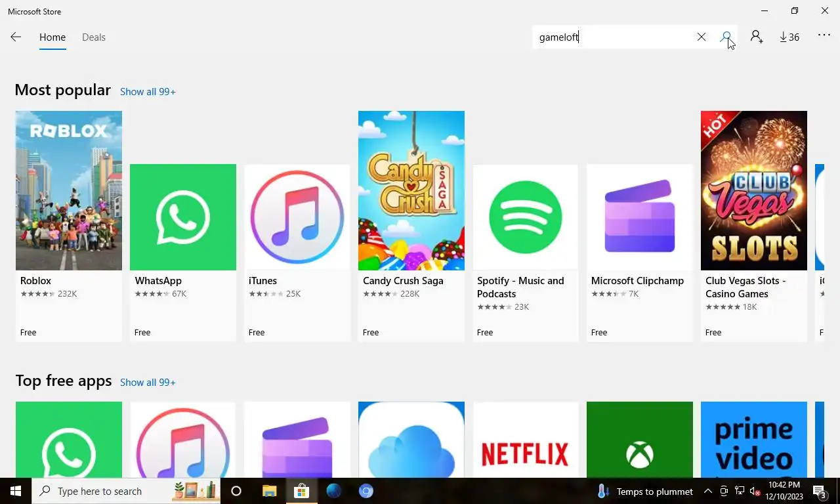Click Candy Crush Saga 228K rating
The image size is (840, 504).
(391, 294)
